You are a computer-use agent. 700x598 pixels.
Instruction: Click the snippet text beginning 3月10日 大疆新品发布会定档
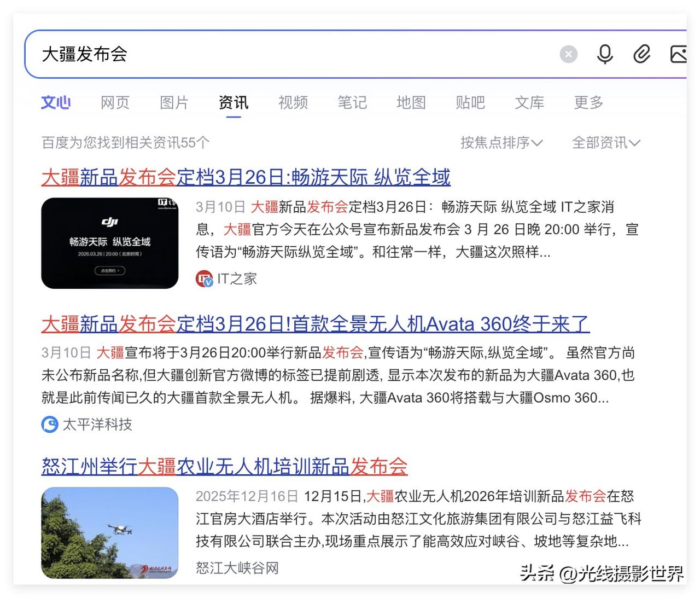point(418,229)
